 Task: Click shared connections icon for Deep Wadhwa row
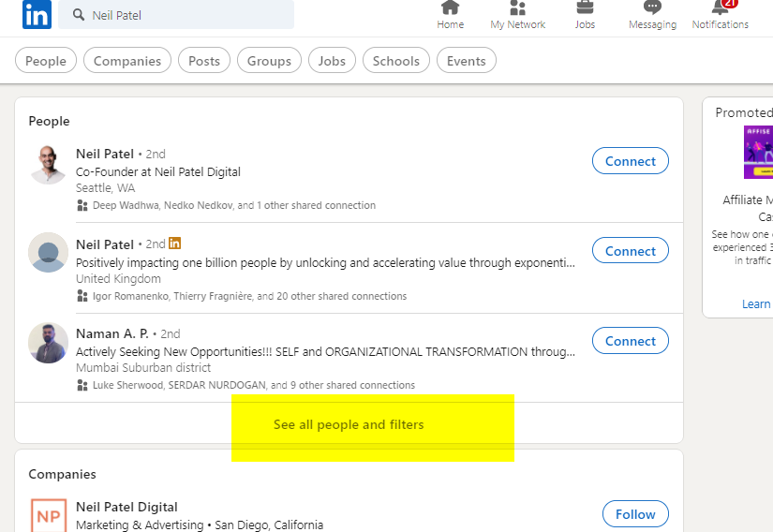(82, 205)
